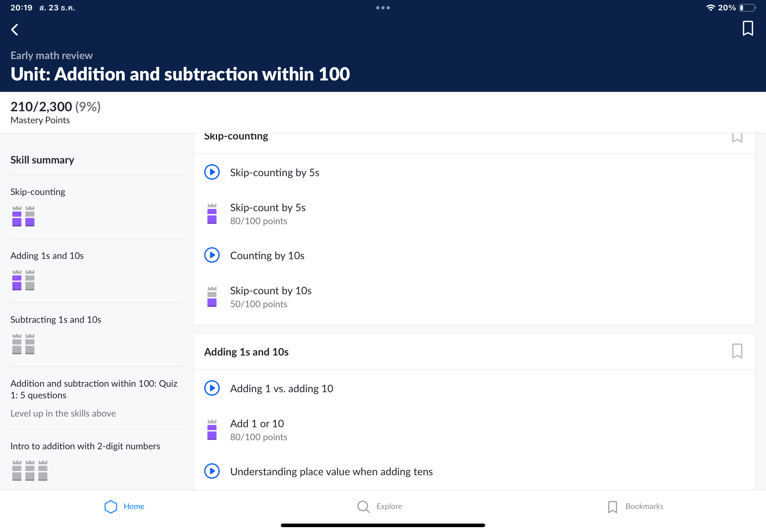Select Intro to addition with 2-digit numbers

point(85,446)
